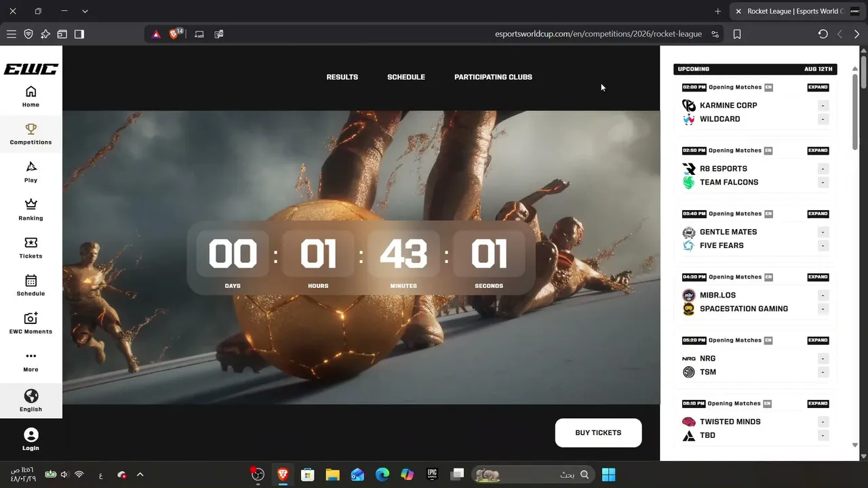The height and width of the screenshot is (488, 868).
Task: Expand the MIBR.LOS vs Spacestation Gaming match
Action: coord(818,277)
